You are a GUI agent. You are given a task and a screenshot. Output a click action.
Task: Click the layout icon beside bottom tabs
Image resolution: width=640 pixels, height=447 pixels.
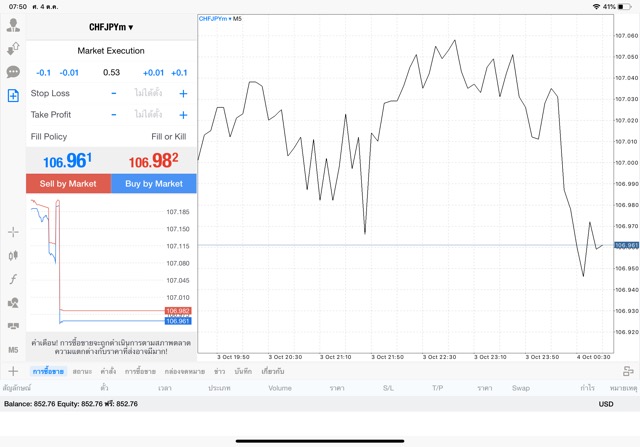click(627, 371)
